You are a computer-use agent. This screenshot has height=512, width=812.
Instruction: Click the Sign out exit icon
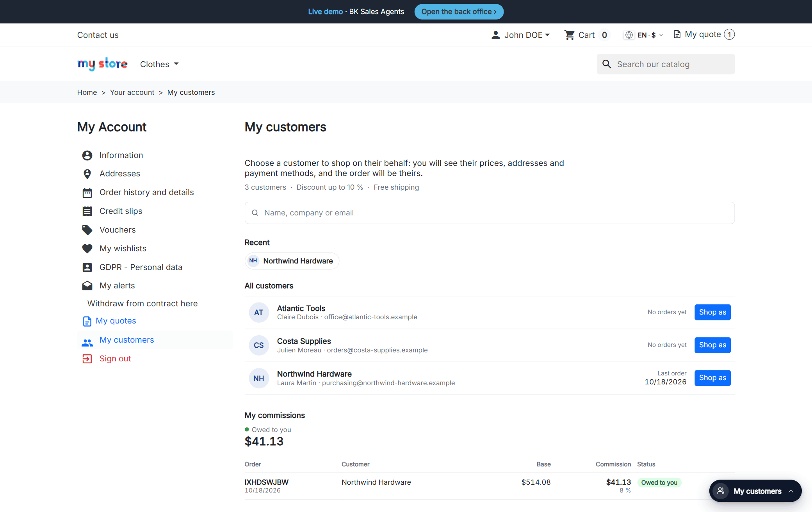point(87,359)
